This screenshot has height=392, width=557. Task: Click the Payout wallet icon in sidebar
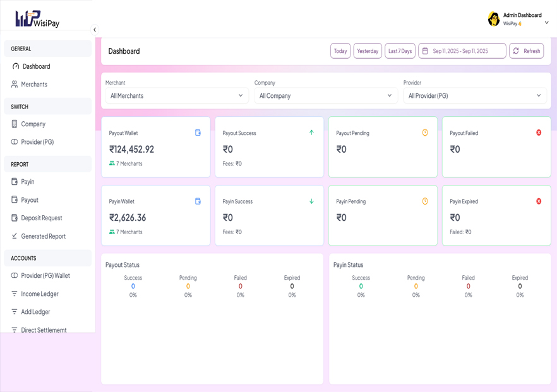coord(14,199)
